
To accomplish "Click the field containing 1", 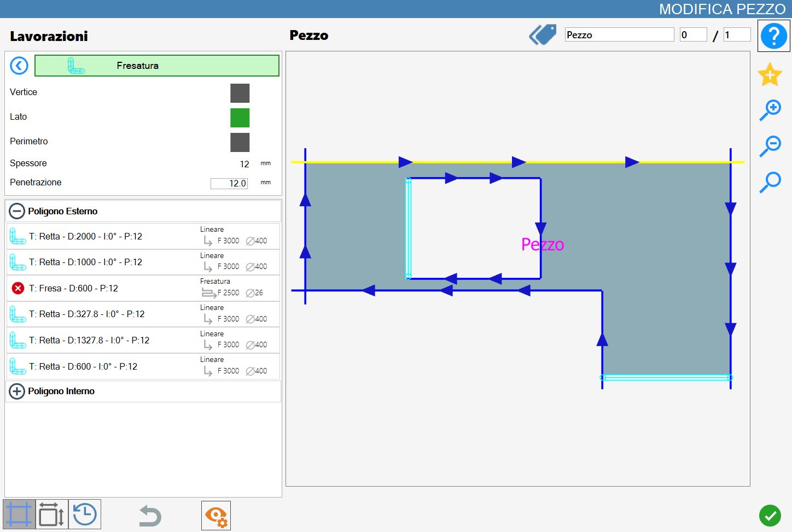I will tap(737, 35).
